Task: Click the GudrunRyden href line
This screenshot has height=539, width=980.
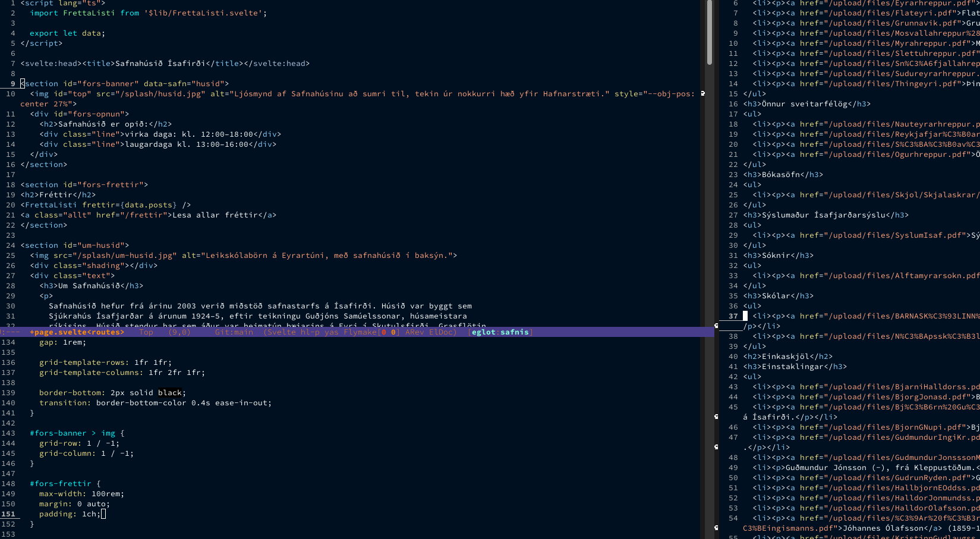Action: 866,478
